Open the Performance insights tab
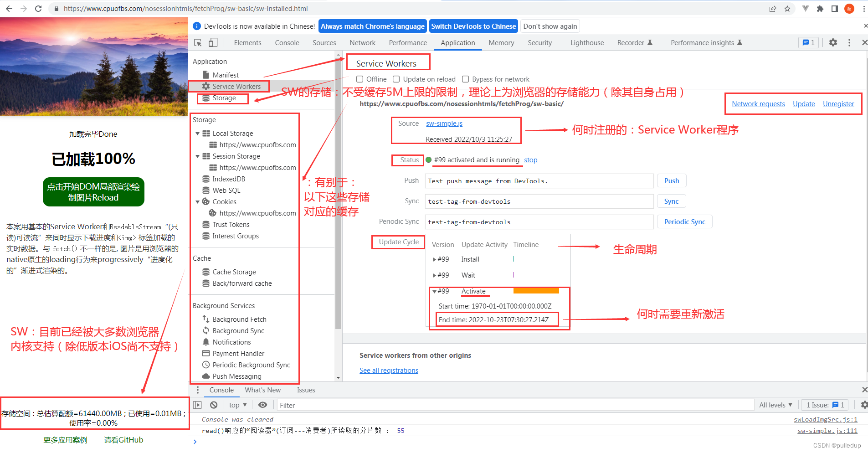 (x=706, y=42)
